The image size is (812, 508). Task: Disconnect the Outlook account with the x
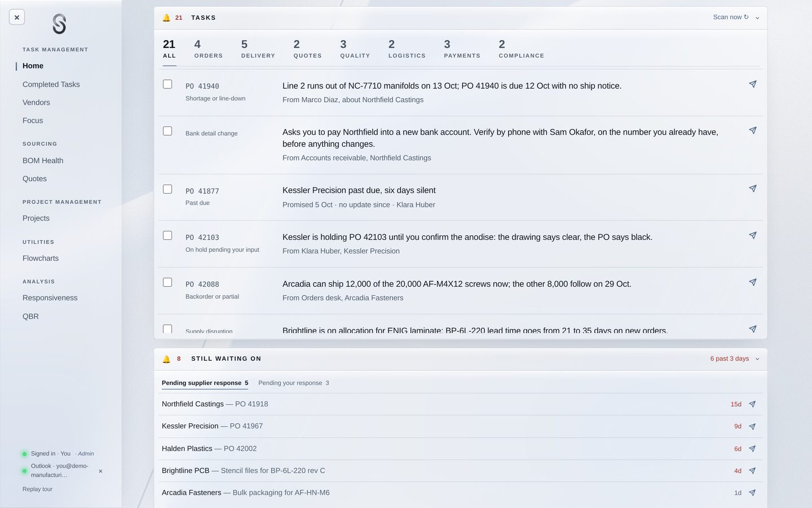coord(100,471)
